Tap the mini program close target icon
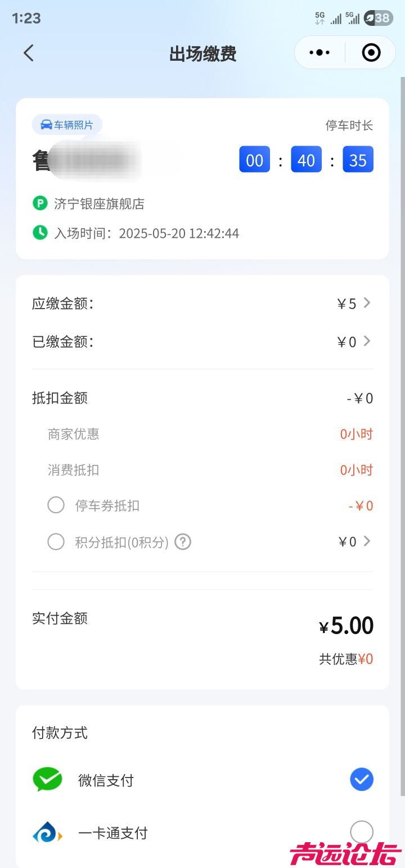405x868 pixels. pyautogui.click(x=371, y=53)
